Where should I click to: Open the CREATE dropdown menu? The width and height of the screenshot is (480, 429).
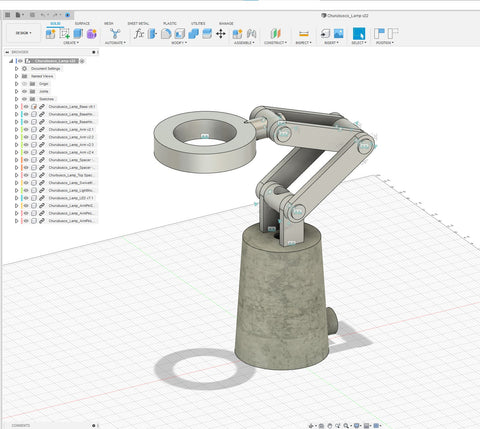coord(71,43)
